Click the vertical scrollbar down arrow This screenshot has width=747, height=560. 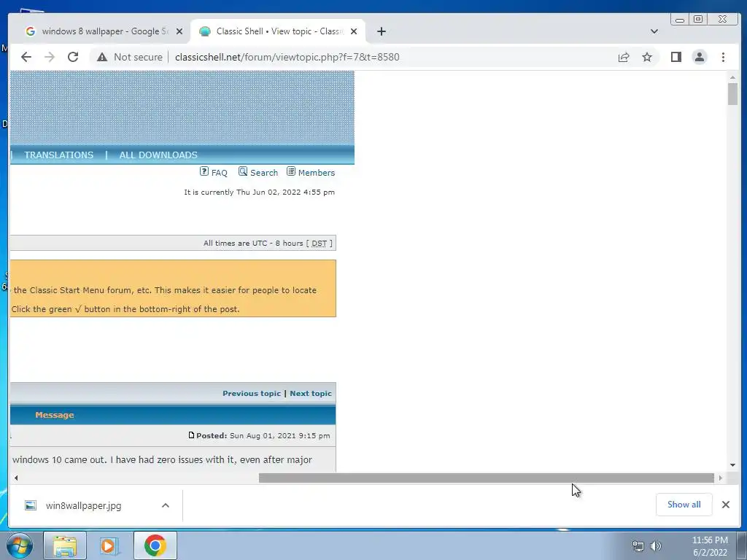[x=732, y=465]
